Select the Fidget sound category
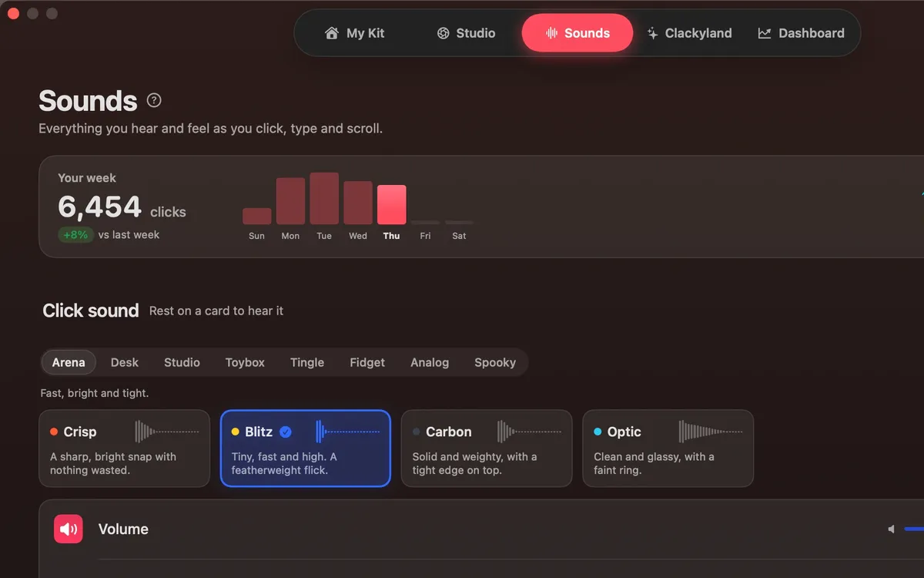 click(367, 362)
